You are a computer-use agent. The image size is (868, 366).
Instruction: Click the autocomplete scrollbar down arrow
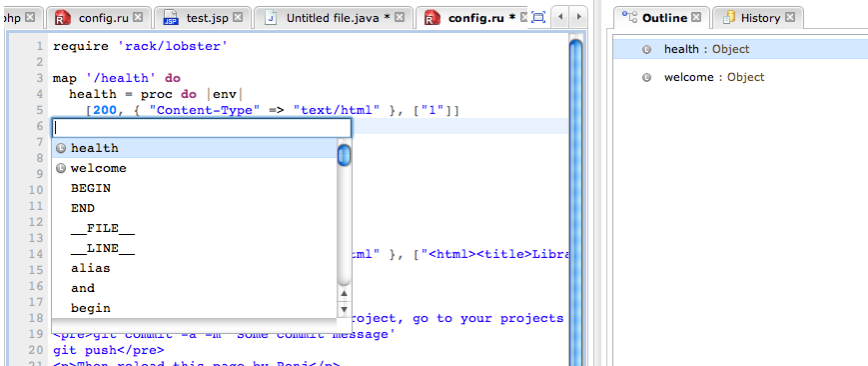(344, 309)
